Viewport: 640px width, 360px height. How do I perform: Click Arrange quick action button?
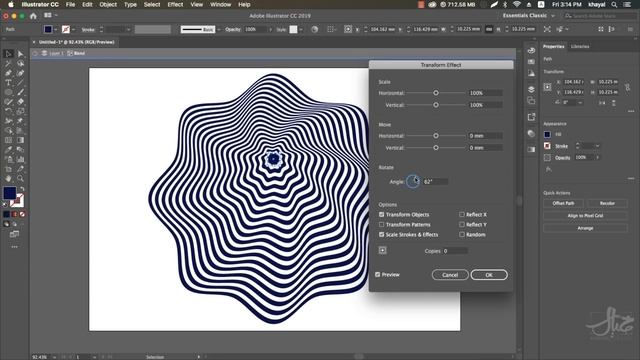585,228
